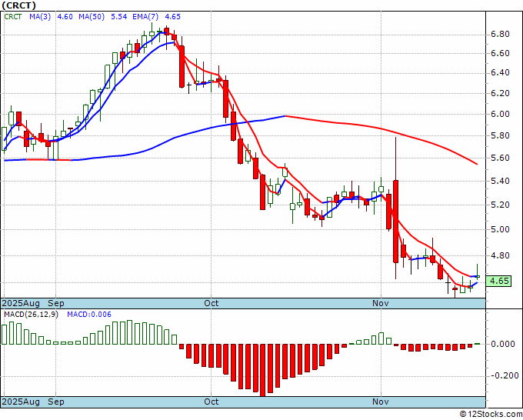Click the 6.20 price axis label

tap(500, 93)
